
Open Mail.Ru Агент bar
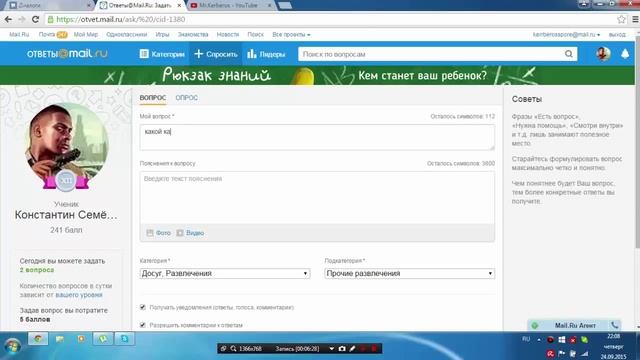point(575,325)
